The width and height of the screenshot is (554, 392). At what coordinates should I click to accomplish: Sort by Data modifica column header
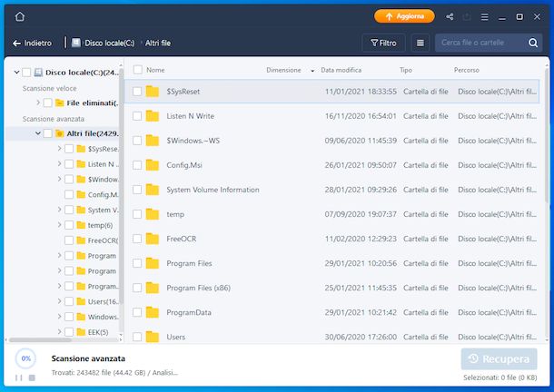341,70
